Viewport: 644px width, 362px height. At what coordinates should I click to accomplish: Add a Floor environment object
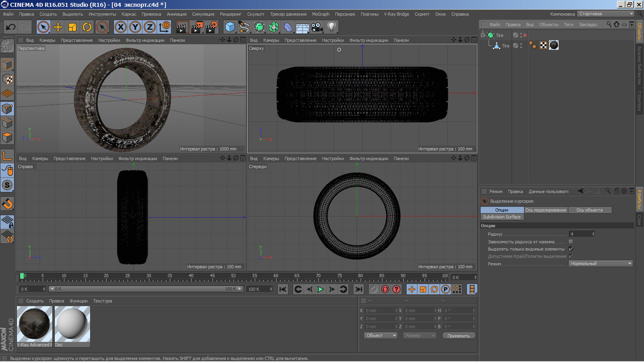click(303, 27)
